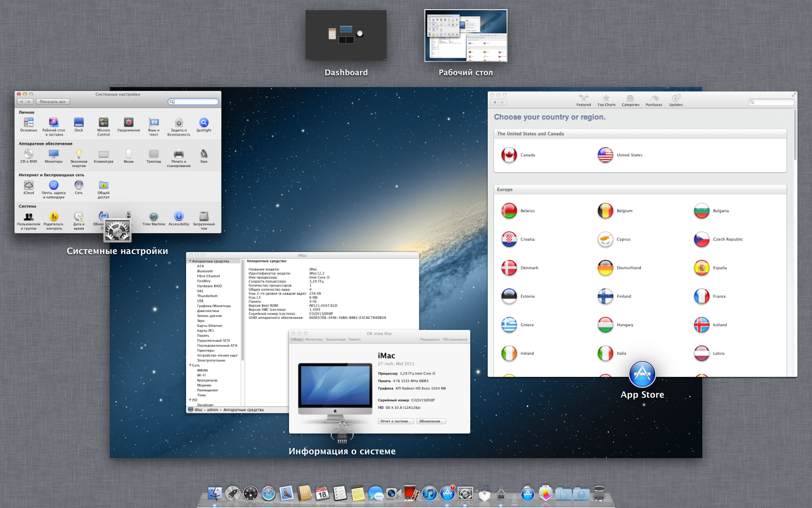Open the Мониторы preference pane

point(54,156)
